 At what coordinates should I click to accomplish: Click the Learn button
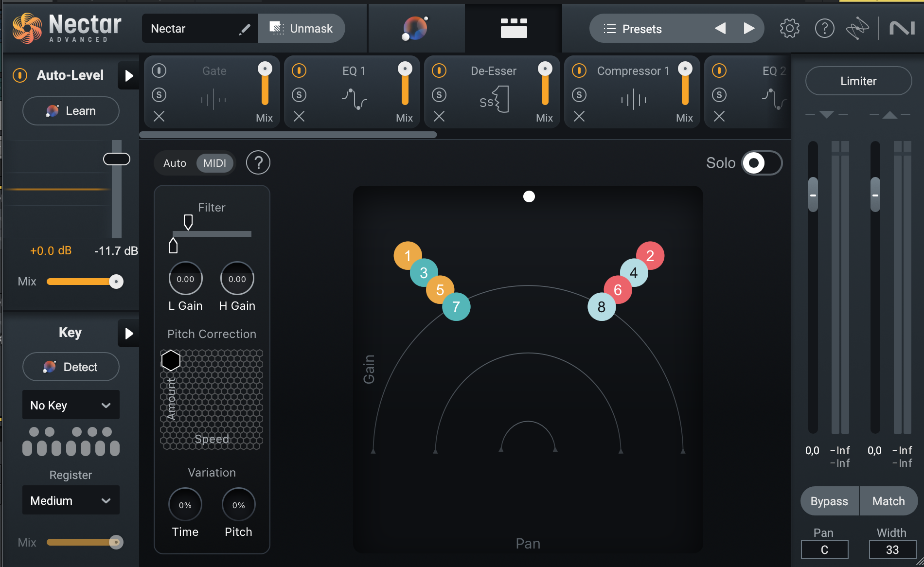pyautogui.click(x=71, y=111)
